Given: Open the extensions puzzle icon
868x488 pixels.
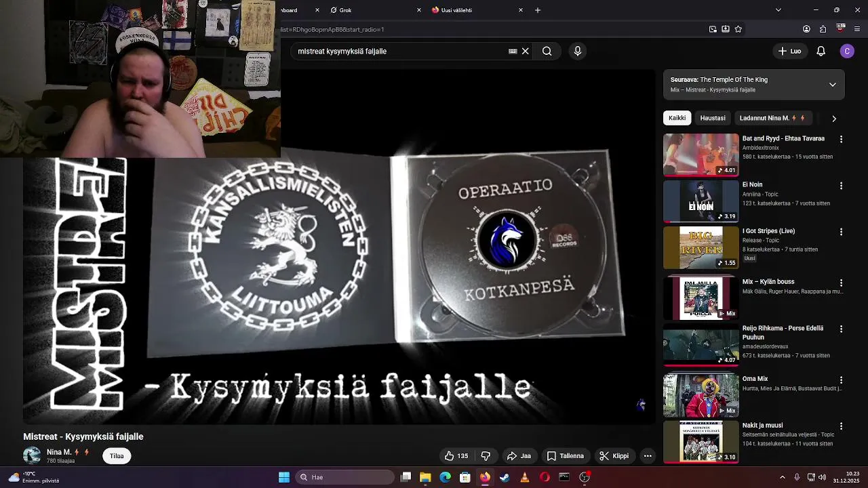Looking at the screenshot, I should pos(823,29).
